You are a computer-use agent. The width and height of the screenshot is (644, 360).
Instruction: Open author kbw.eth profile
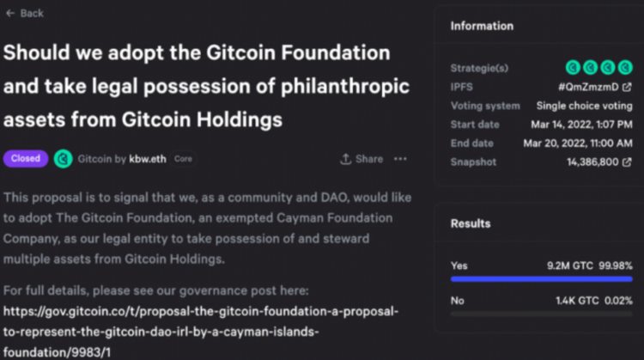148,159
